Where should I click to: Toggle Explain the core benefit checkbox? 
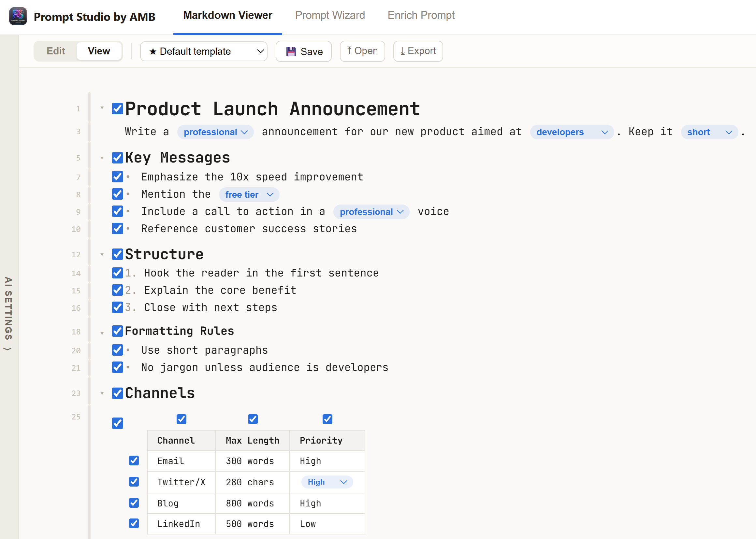[x=117, y=290]
